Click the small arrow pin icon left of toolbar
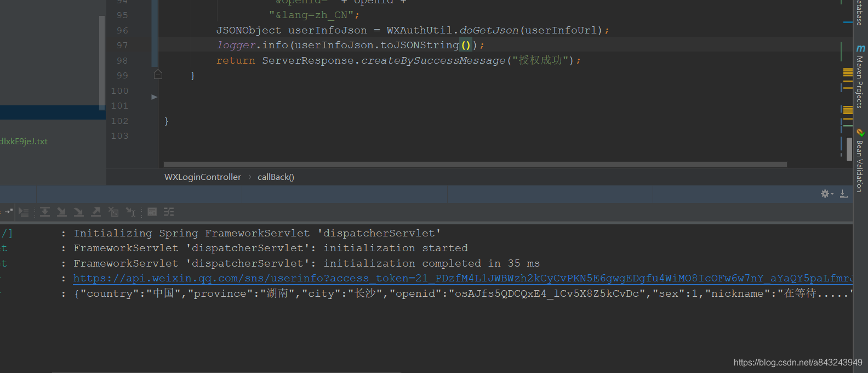 [8, 211]
